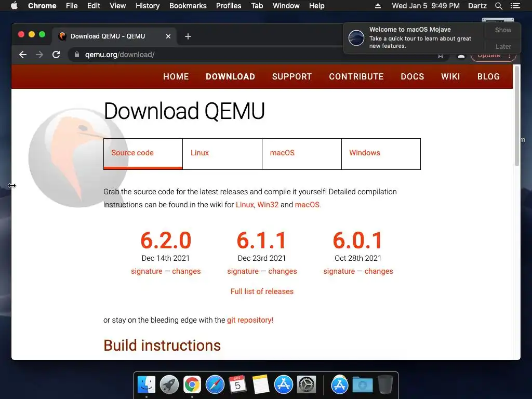Open the Window menu
This screenshot has height=399, width=532.
[286, 6]
